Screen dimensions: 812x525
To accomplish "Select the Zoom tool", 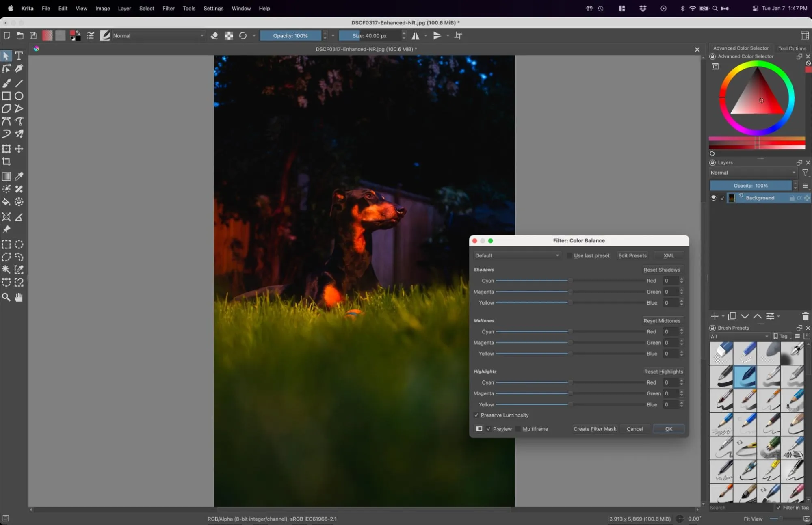I will 6,297.
